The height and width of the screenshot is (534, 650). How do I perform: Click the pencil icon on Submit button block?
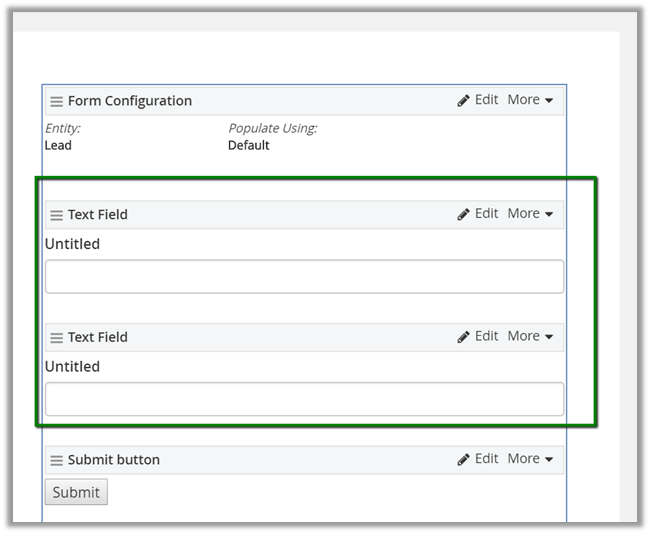pos(464,460)
